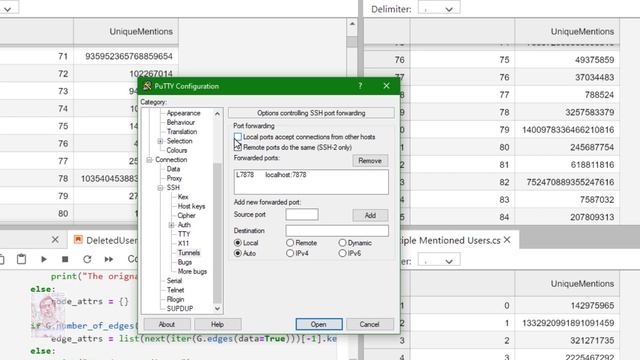This screenshot has height=360, width=640.
Task: Select Translation in Category tree
Action: 182,132
